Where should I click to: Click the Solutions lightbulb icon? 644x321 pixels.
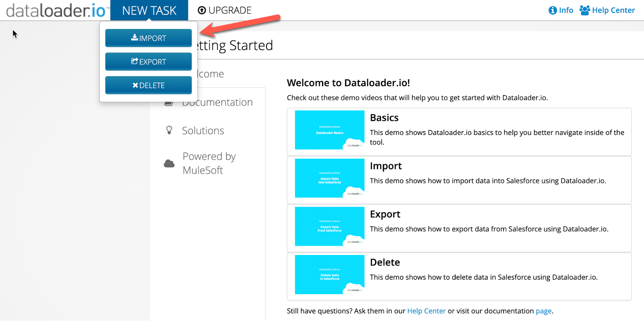click(169, 130)
